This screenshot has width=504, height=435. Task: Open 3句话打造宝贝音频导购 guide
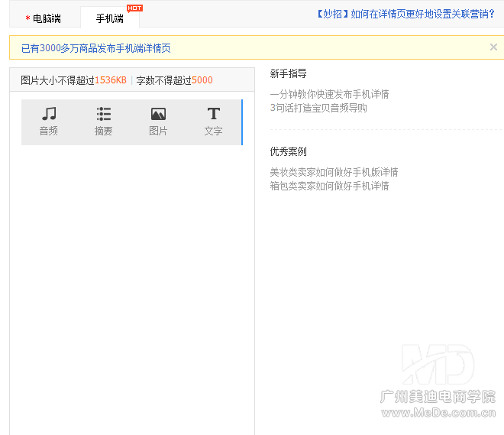pos(318,108)
